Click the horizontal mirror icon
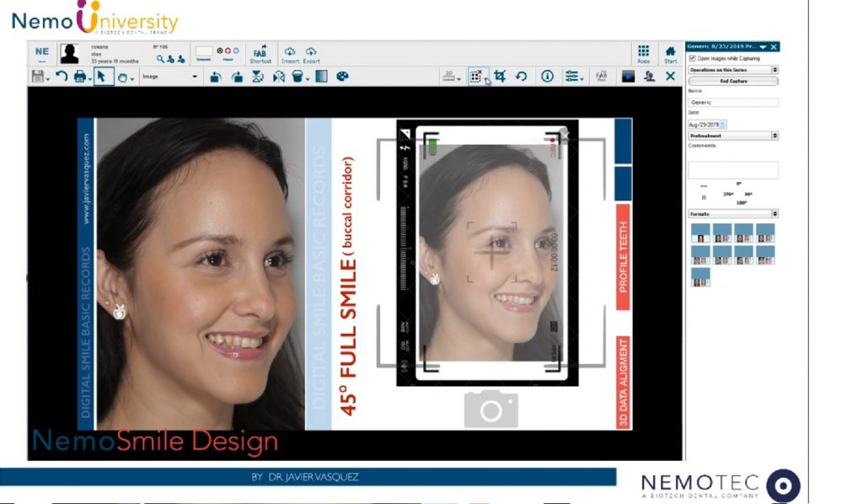 pyautogui.click(x=279, y=77)
